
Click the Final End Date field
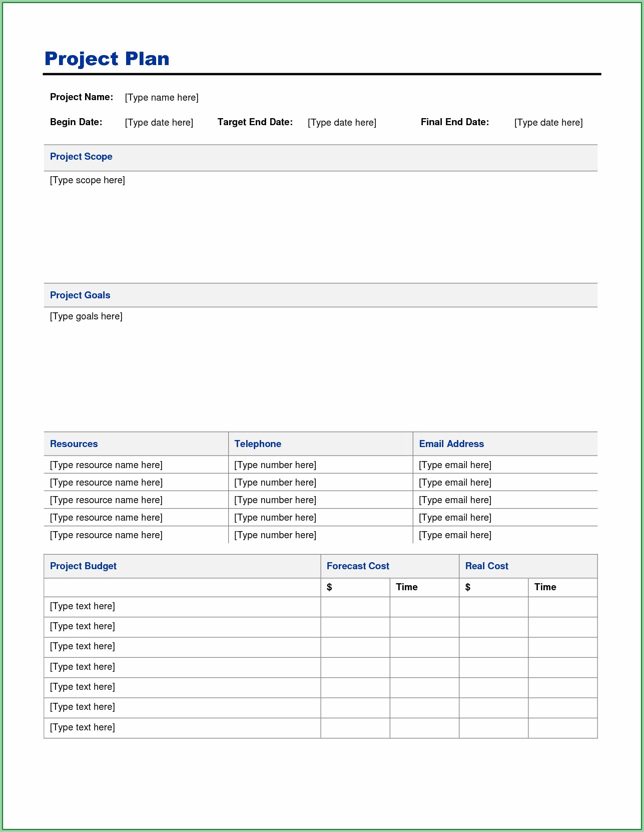[x=548, y=123]
